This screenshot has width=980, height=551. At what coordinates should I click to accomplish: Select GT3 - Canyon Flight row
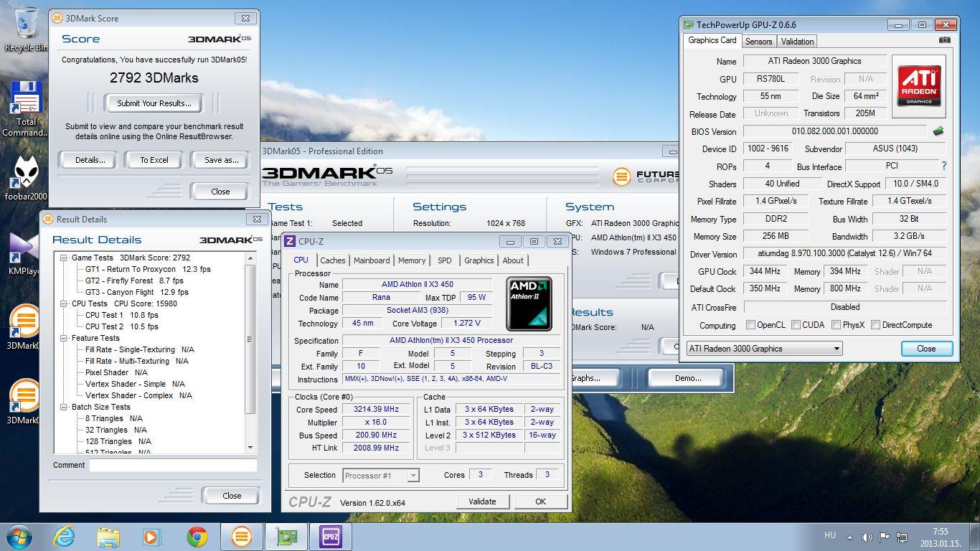coord(136,292)
